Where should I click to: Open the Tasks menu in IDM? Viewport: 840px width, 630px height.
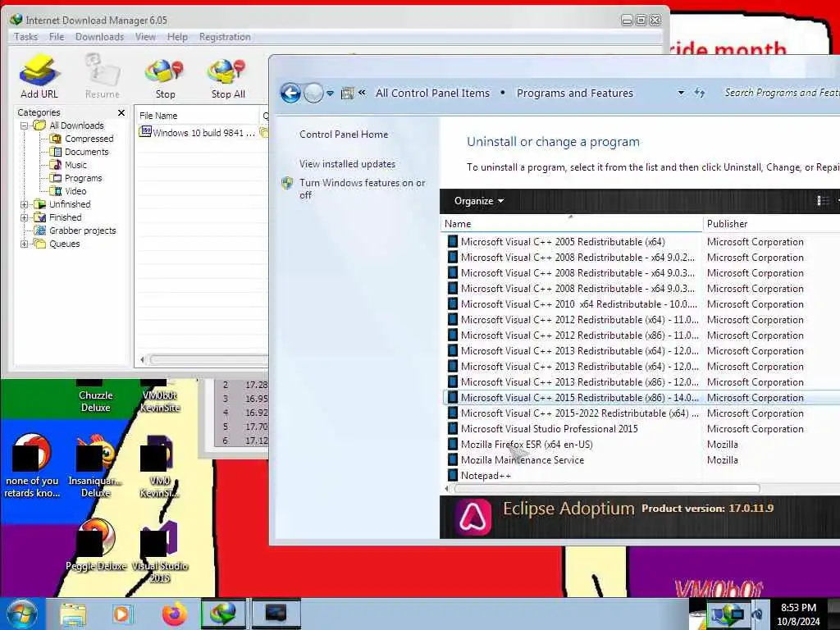25,37
